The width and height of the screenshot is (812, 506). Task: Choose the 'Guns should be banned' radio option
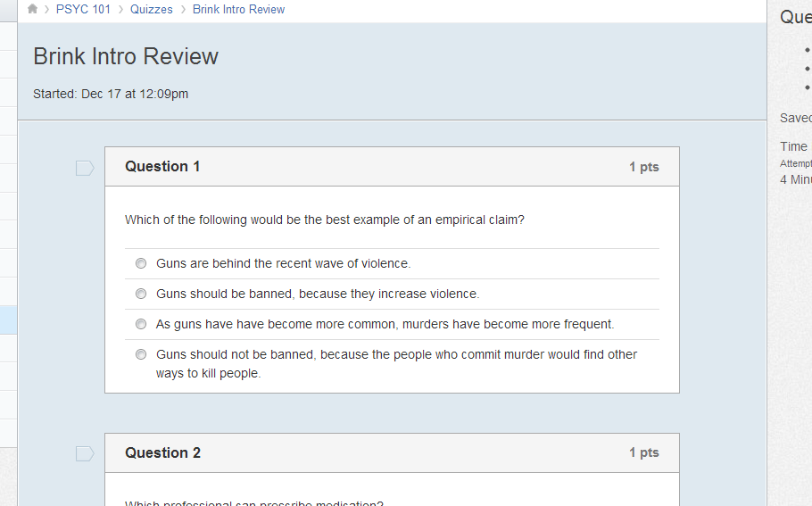141,294
